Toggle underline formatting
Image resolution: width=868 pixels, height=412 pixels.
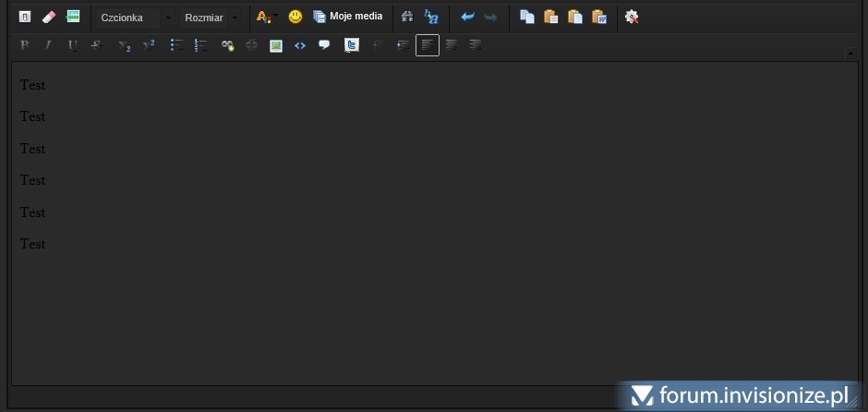[72, 45]
